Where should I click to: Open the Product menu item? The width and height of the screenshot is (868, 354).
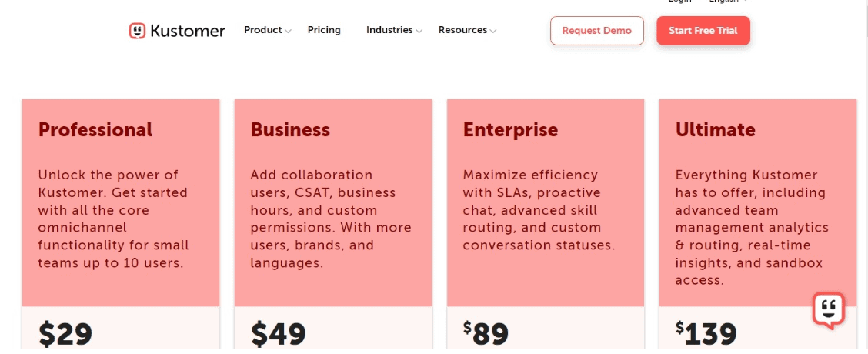click(x=263, y=30)
